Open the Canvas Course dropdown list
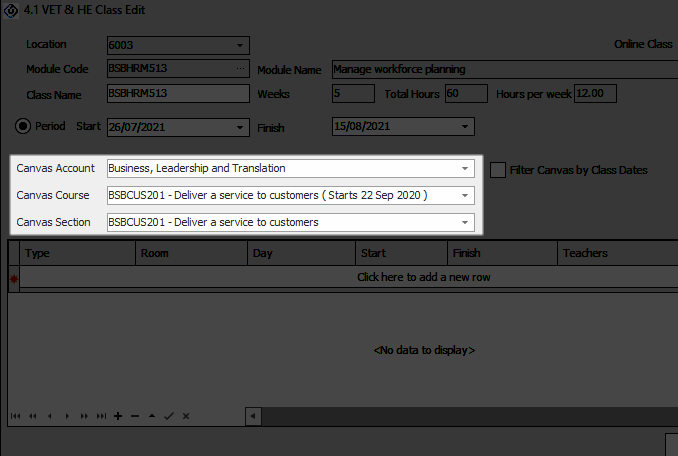 [465, 195]
